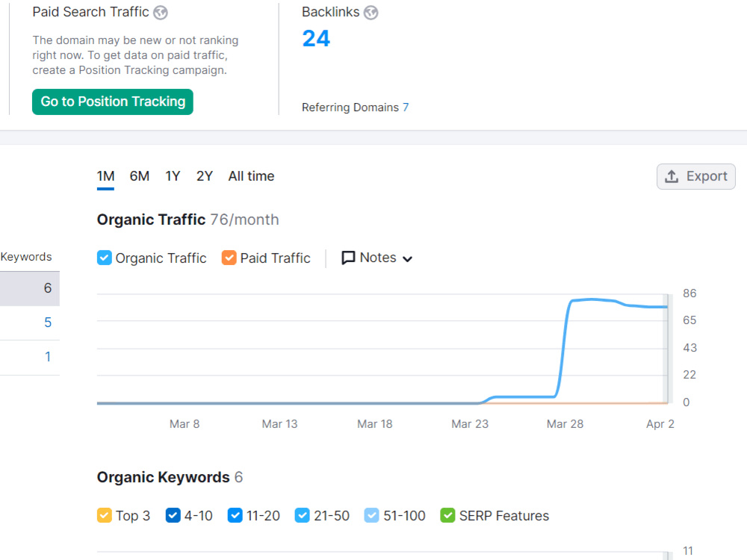Click the Apr 2 date on chart axis
Screen dimensions: 747x560
(x=660, y=424)
